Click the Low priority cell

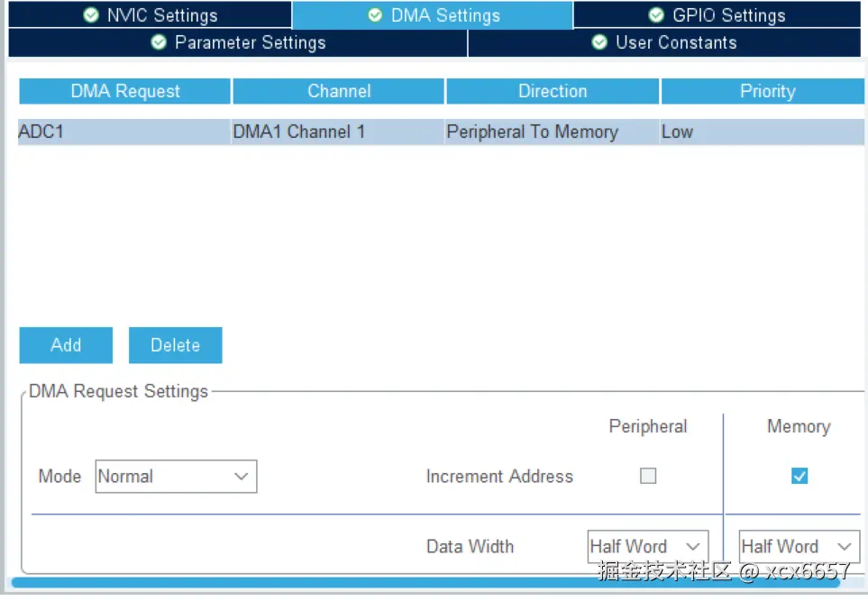coord(763,132)
